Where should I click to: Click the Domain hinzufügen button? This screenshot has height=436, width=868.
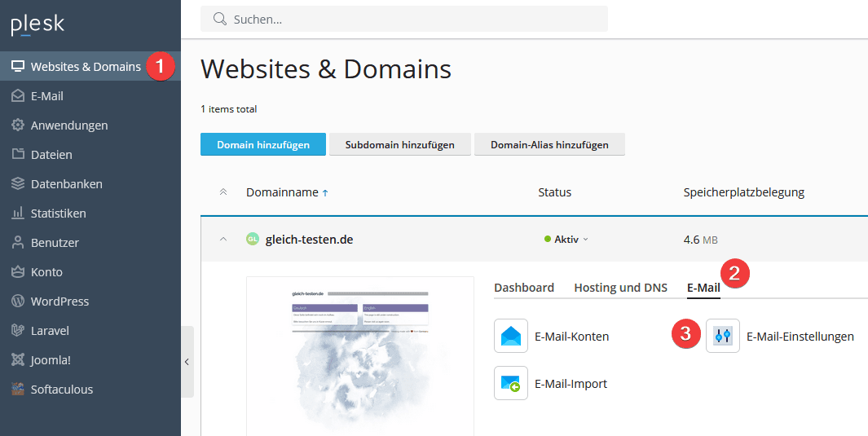click(x=263, y=144)
